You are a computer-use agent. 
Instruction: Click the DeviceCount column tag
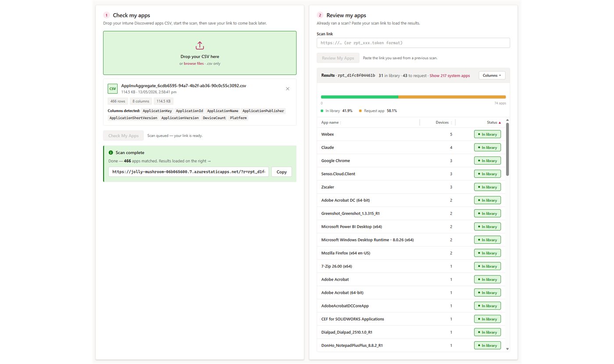pyautogui.click(x=214, y=118)
